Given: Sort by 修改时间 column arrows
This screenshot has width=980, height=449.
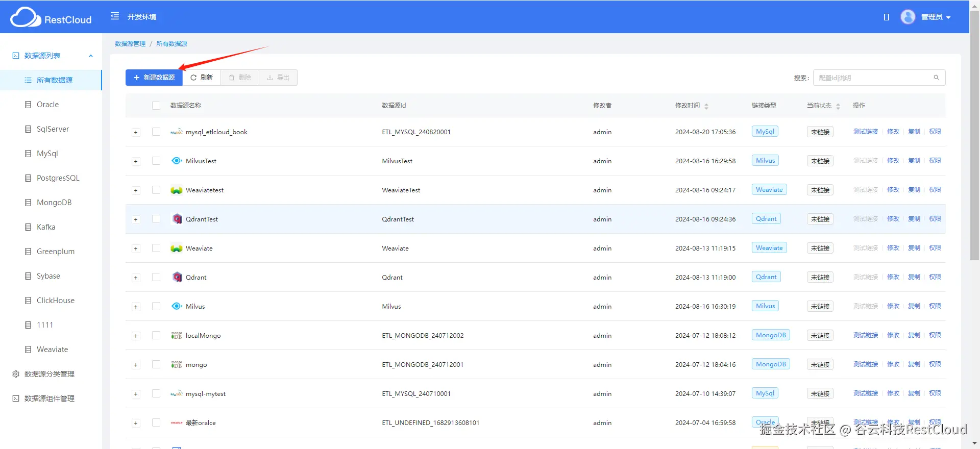Looking at the screenshot, I should coord(706,106).
